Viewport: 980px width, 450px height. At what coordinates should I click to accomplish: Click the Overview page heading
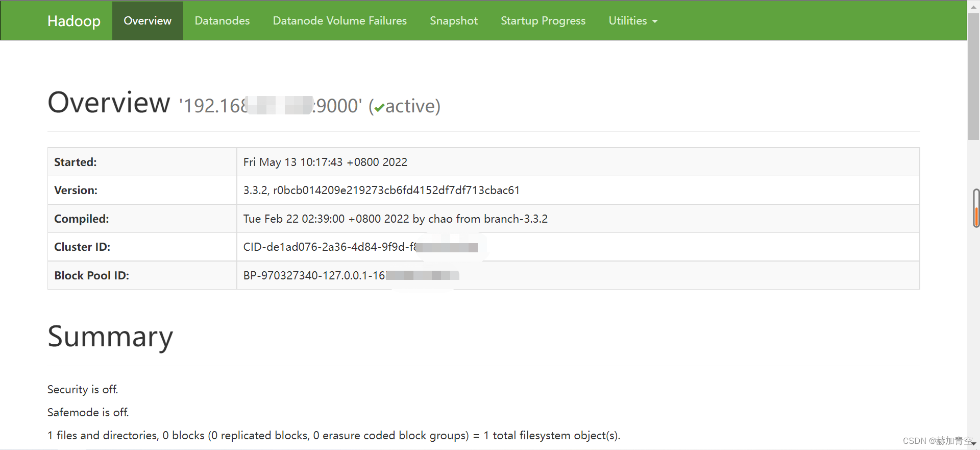[109, 103]
